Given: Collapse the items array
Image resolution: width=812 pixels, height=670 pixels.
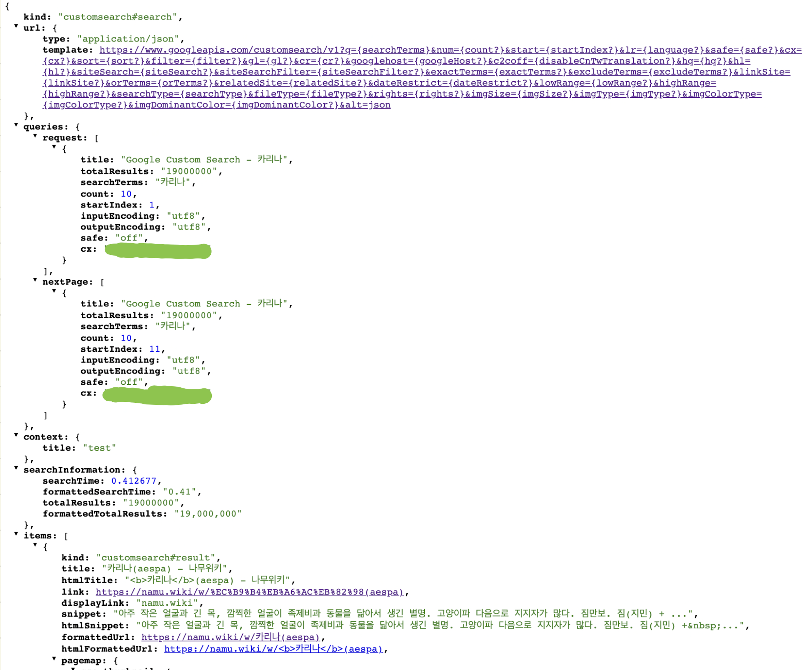Looking at the screenshot, I should click(x=16, y=534).
